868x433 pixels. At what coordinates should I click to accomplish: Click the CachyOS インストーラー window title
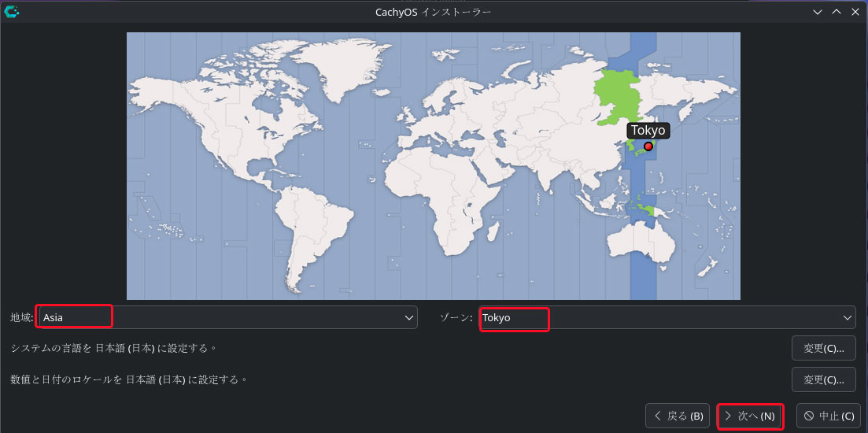point(433,12)
